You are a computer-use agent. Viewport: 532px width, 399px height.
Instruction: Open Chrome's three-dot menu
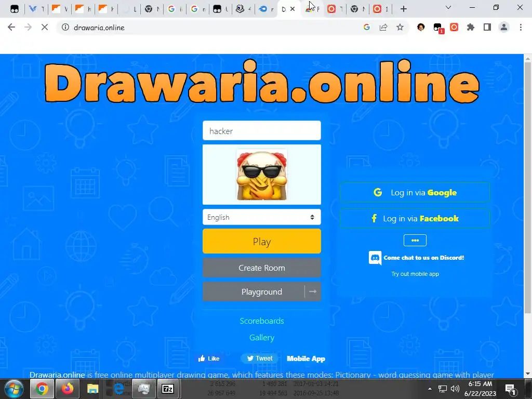[521, 27]
